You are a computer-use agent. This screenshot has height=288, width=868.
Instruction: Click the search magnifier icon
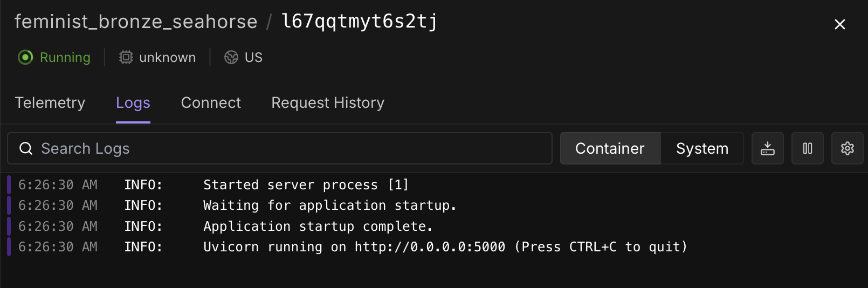[x=26, y=148]
